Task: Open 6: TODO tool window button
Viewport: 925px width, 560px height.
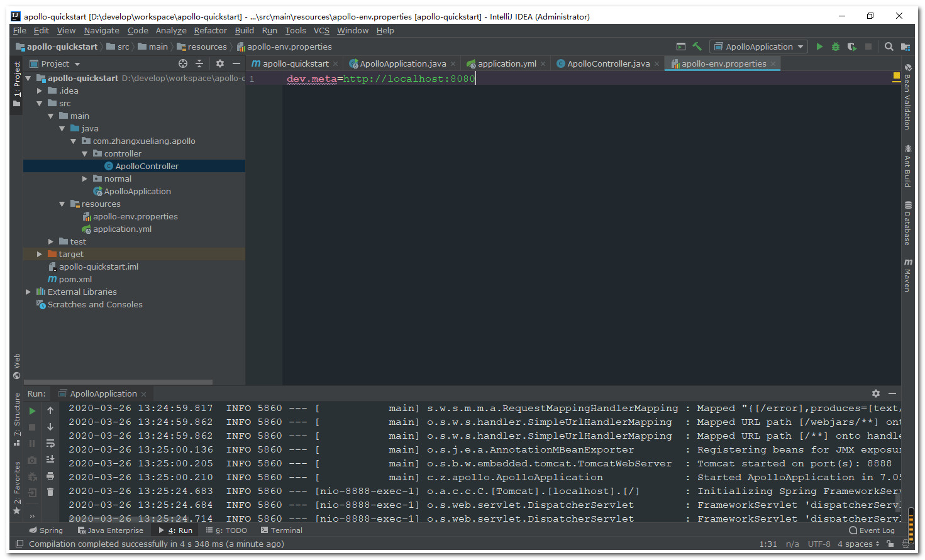Action: point(226,530)
